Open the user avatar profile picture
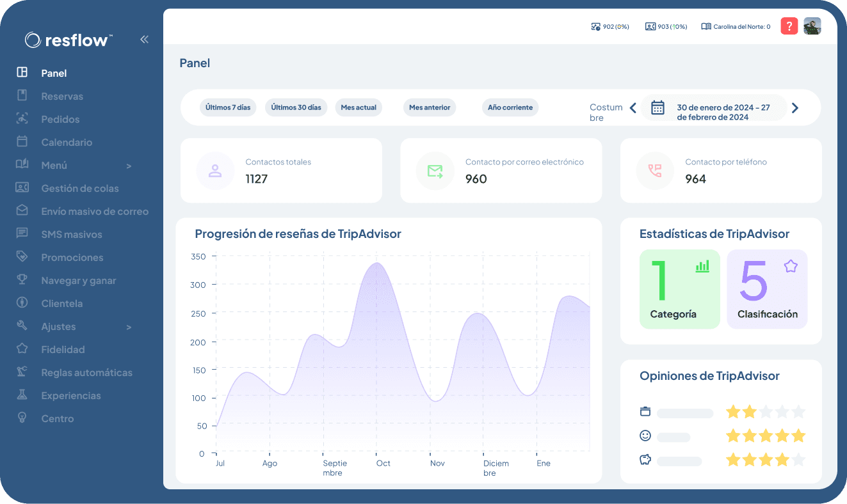Viewport: 847px width, 504px height. click(x=812, y=26)
